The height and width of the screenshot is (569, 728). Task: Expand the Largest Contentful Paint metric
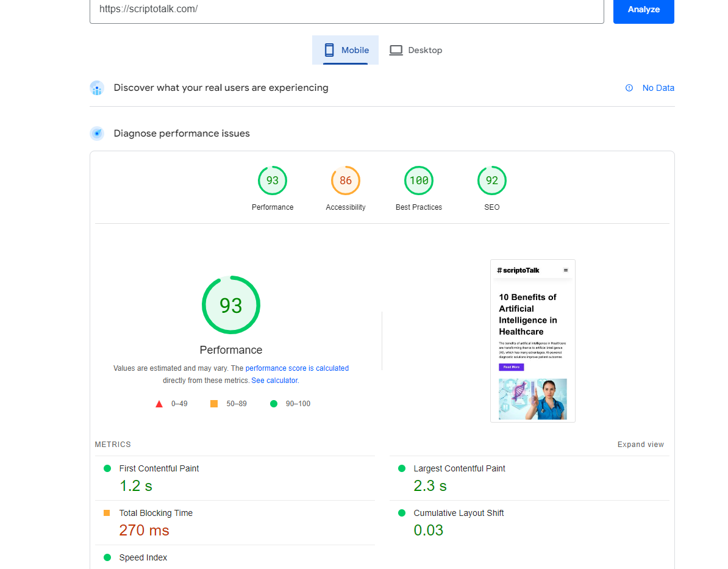click(x=459, y=468)
